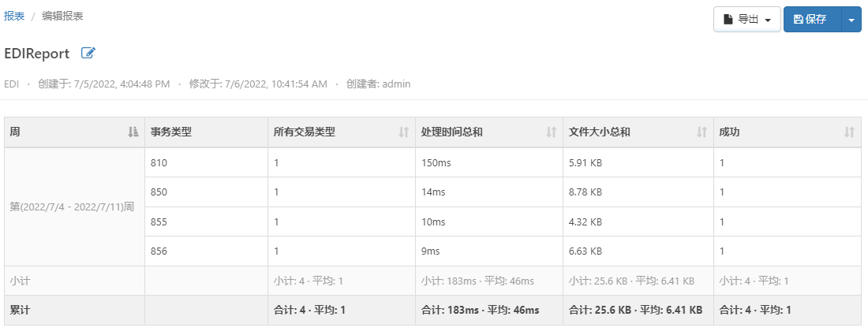868x335 pixels.
Task: Click the 保存 save button
Action: coord(812,20)
